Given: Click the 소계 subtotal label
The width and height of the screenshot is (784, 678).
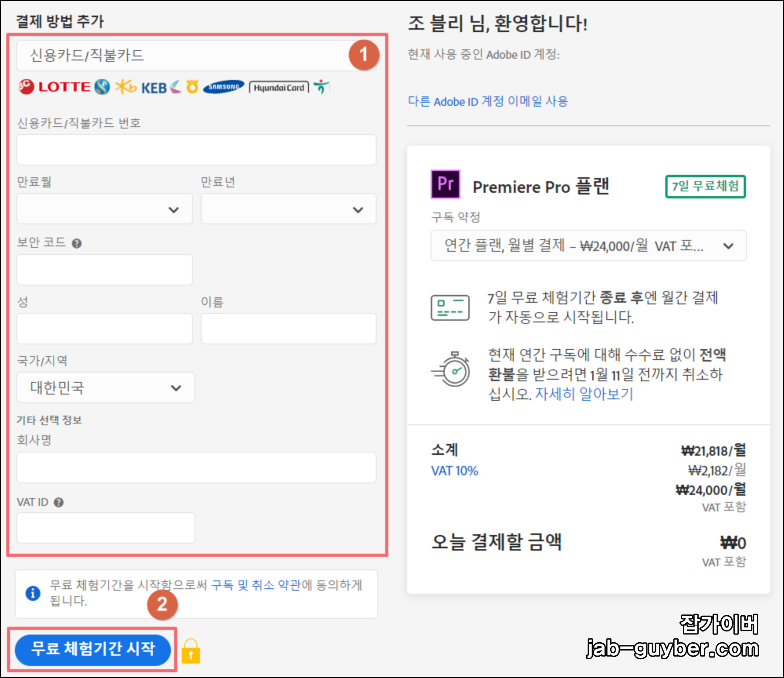Looking at the screenshot, I should click(x=445, y=450).
